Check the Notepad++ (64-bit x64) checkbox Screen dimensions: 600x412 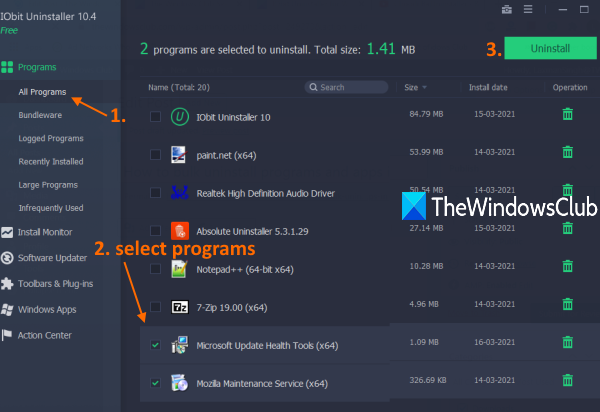155,269
